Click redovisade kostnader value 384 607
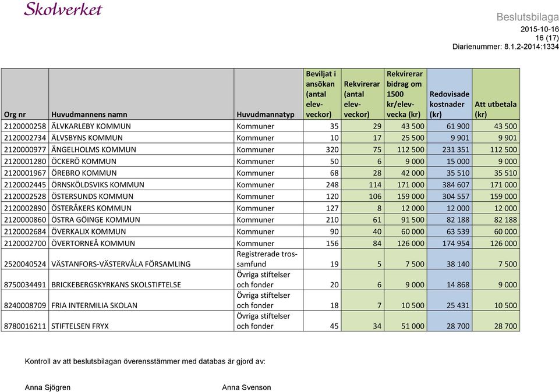This screenshot has height=392, width=559. [x=456, y=185]
